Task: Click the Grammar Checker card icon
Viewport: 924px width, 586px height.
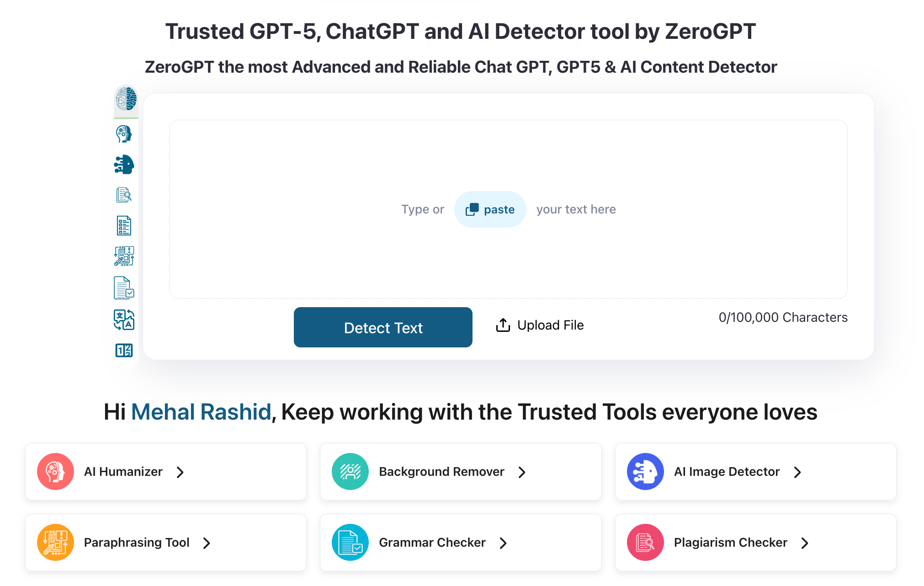Action: (350, 542)
